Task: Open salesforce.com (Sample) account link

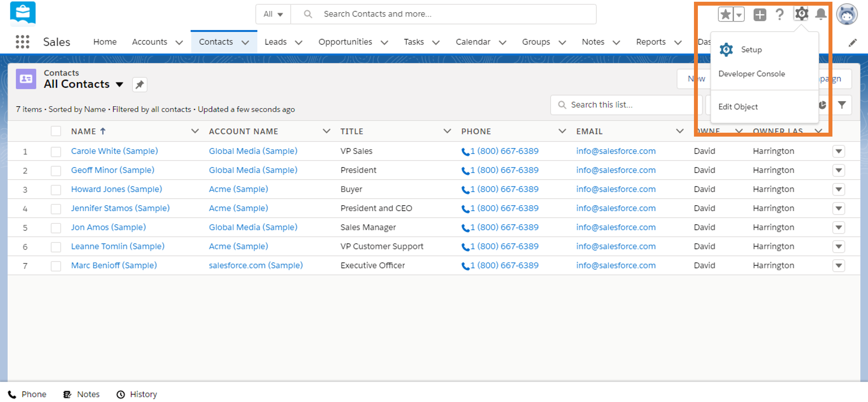Action: pyautogui.click(x=256, y=265)
